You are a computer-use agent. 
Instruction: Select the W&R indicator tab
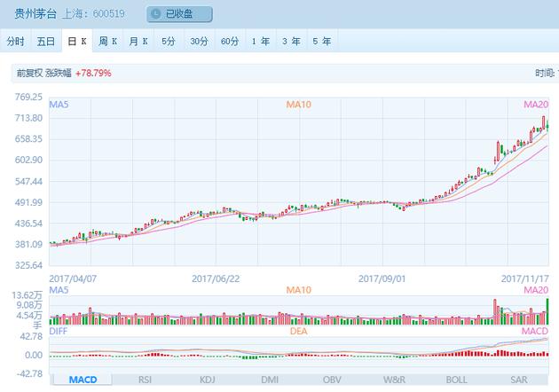[x=394, y=380]
